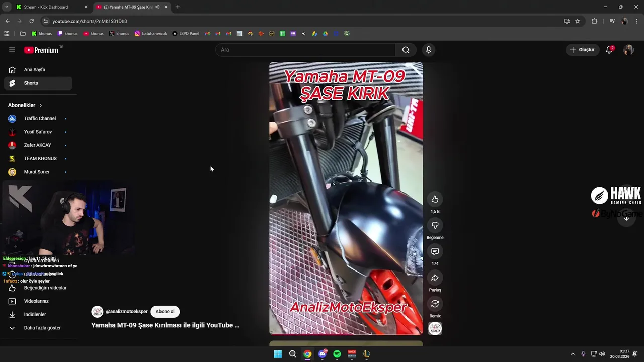Go to Ana Sayfa in sidebar
The width and height of the screenshot is (644, 362).
tap(38, 70)
